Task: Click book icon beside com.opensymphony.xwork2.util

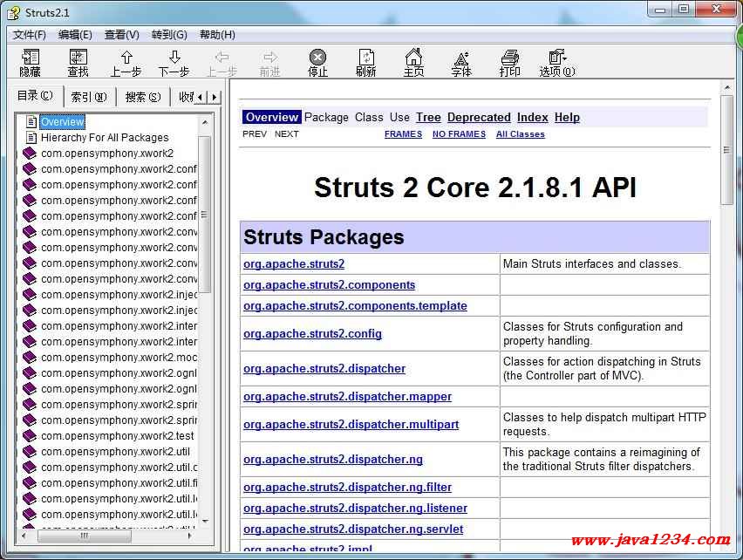Action: (x=30, y=451)
